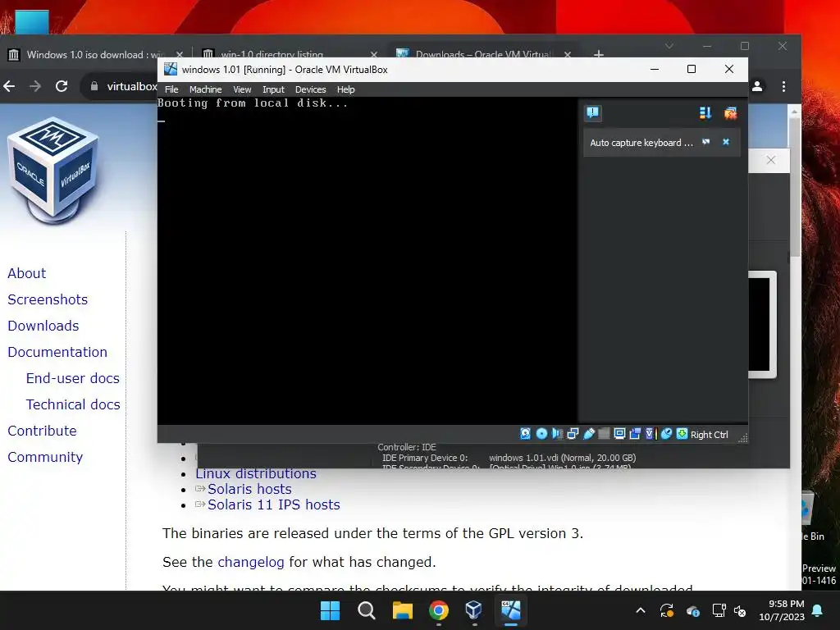Click the Auto capture keyboard notification text
This screenshot has width=840, height=630.
coord(641,143)
